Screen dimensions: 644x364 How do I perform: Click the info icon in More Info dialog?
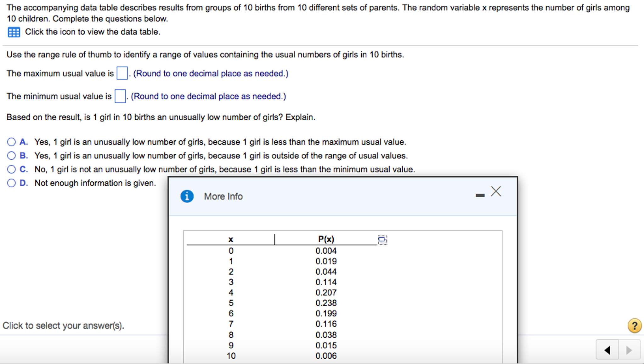pyautogui.click(x=187, y=196)
